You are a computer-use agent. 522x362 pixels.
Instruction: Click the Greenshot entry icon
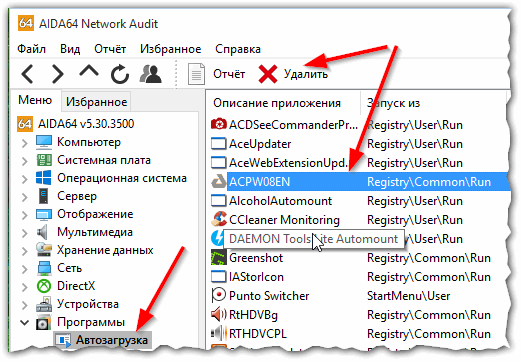click(x=219, y=258)
